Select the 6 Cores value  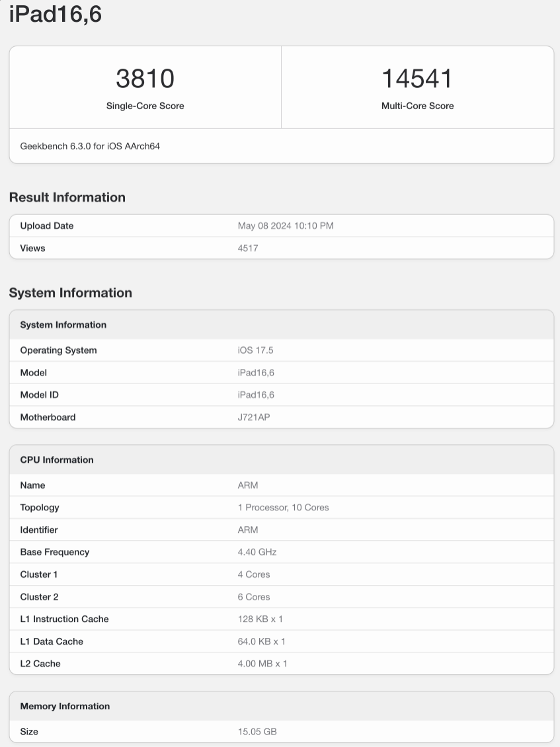(x=253, y=597)
